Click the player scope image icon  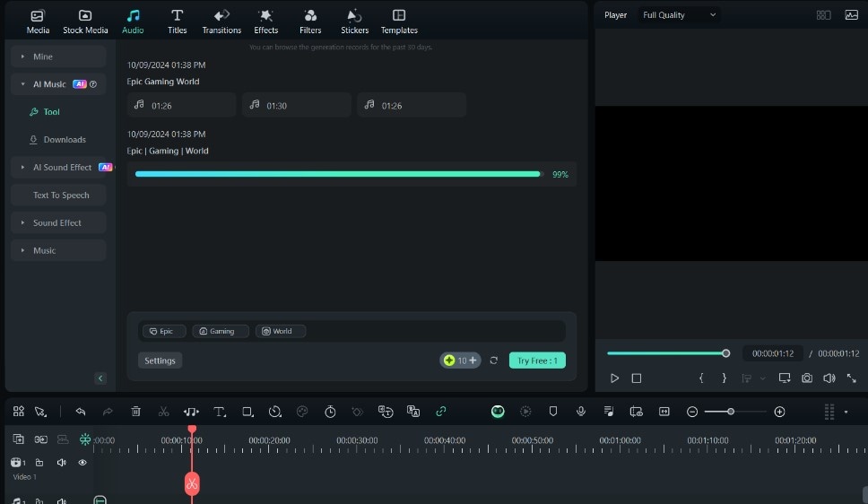(851, 15)
